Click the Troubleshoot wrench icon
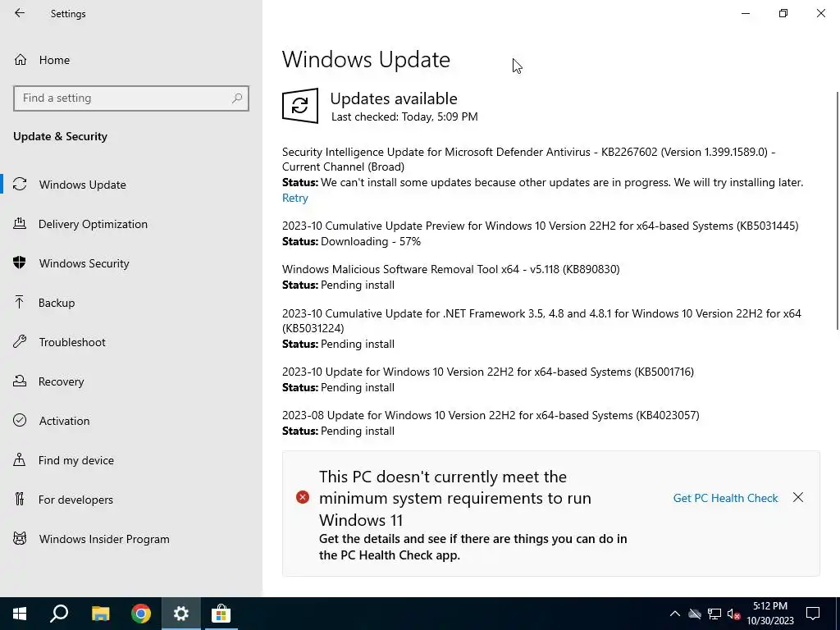The width and height of the screenshot is (840, 630). [x=20, y=341]
